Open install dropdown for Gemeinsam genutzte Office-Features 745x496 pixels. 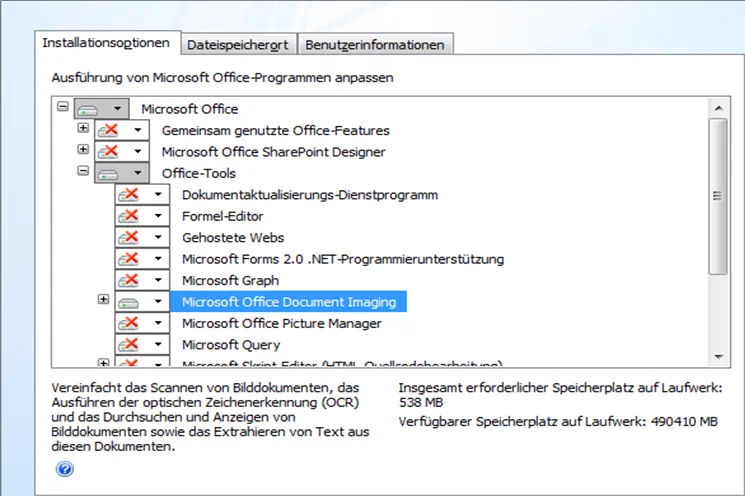point(138,130)
